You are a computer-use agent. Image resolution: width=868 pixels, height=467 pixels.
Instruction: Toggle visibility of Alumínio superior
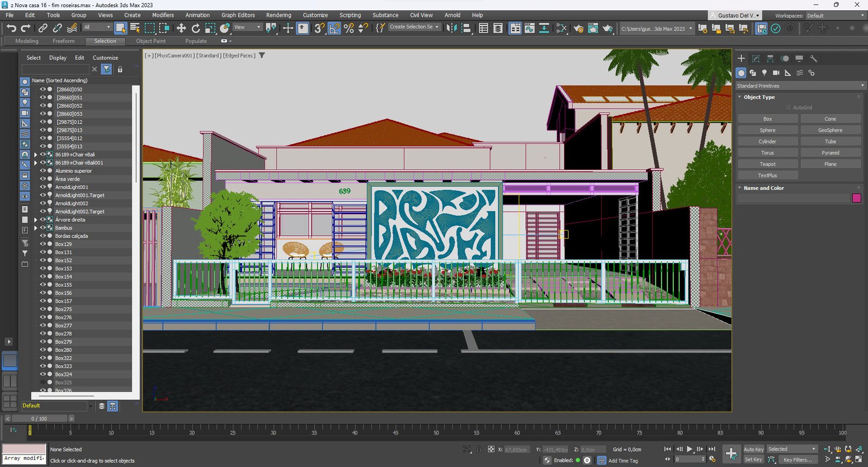(x=42, y=170)
